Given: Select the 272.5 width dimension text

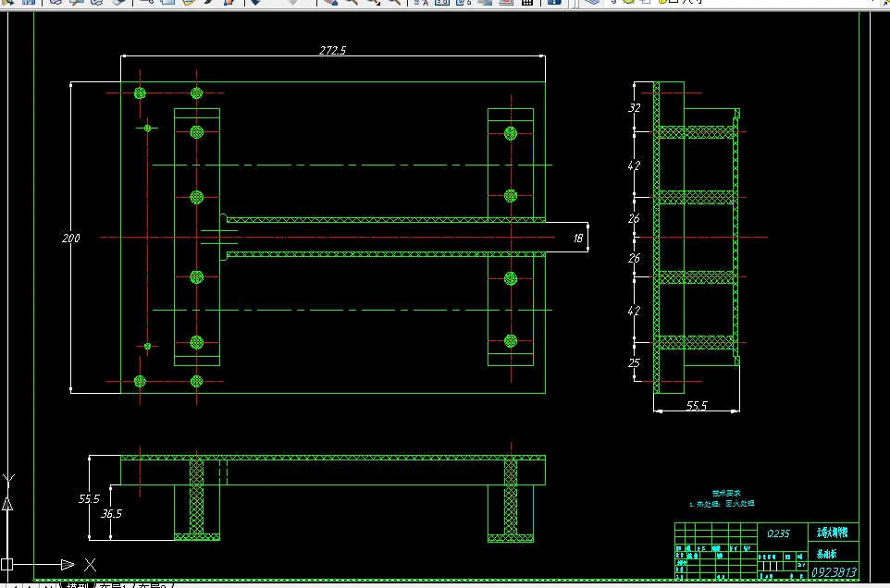Looking at the screenshot, I should coord(333,51).
